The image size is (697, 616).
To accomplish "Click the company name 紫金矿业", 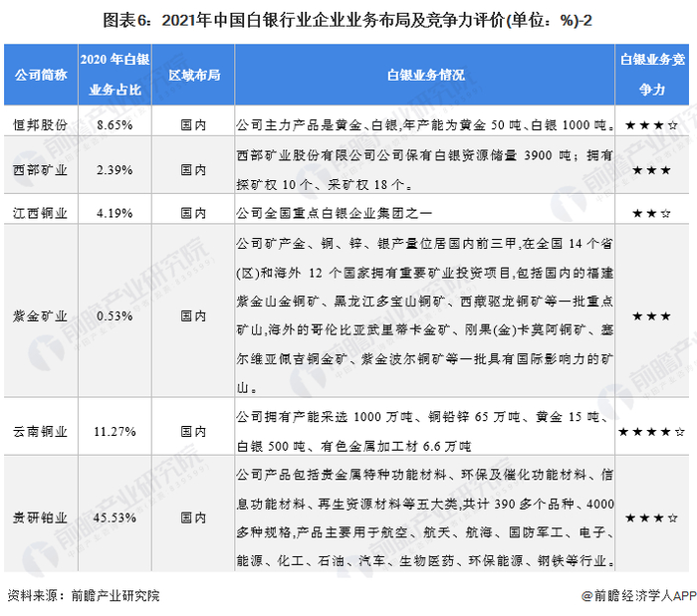I will click(41, 315).
